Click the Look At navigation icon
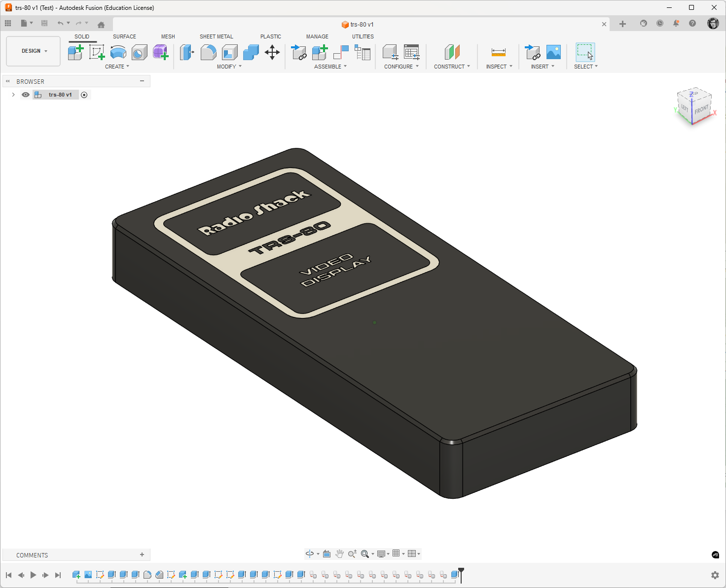This screenshot has width=726, height=588. [327, 553]
